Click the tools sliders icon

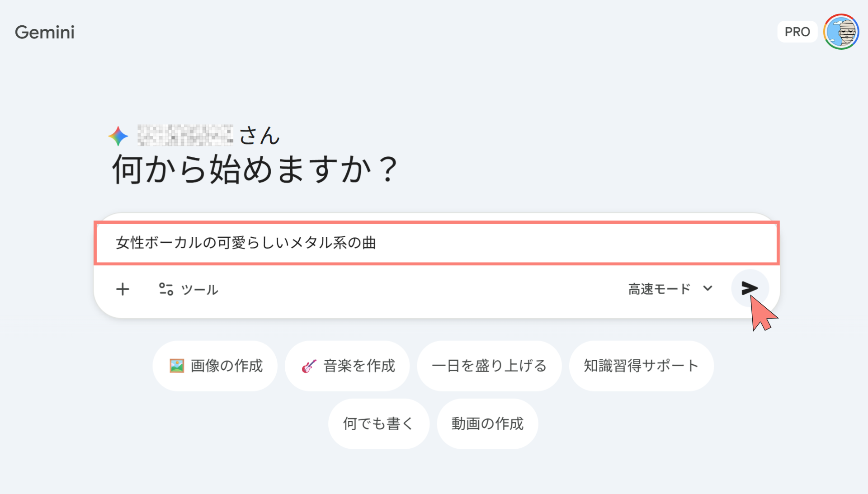pos(166,289)
